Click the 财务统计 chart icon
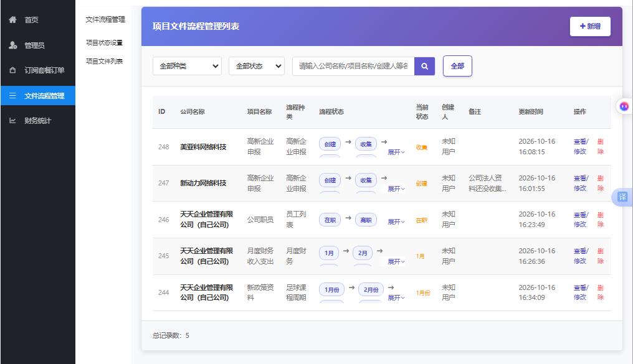Screen dimensions: 633x364 pos(13,121)
